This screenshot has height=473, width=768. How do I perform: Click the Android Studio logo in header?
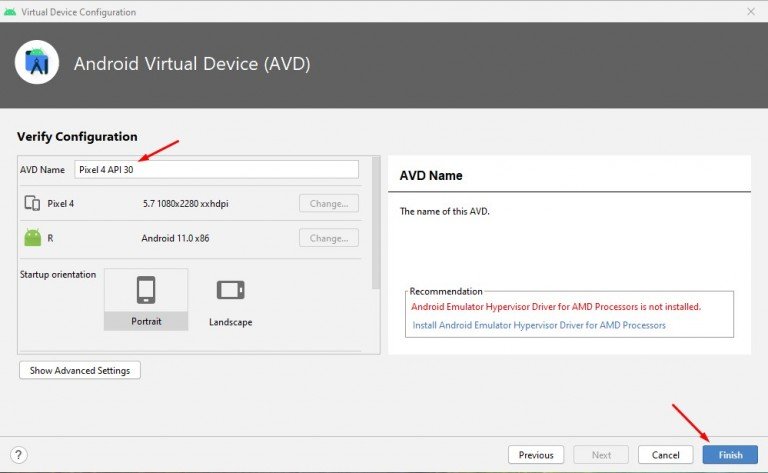coord(37,62)
